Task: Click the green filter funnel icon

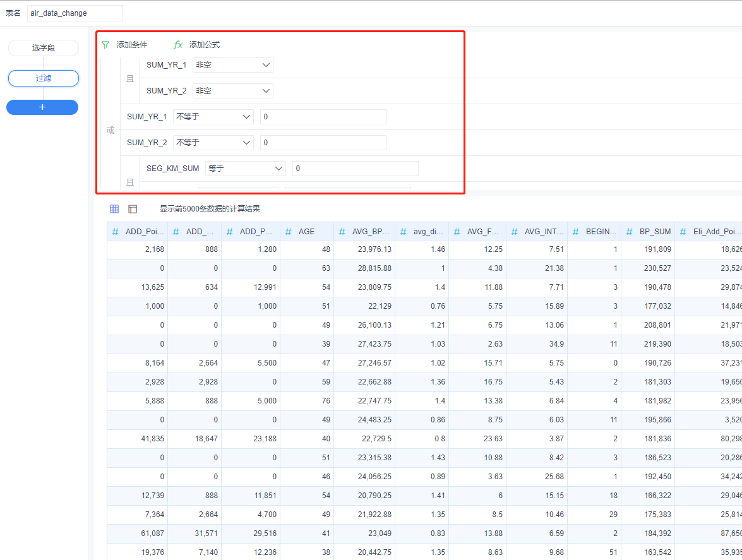Action: (x=105, y=45)
